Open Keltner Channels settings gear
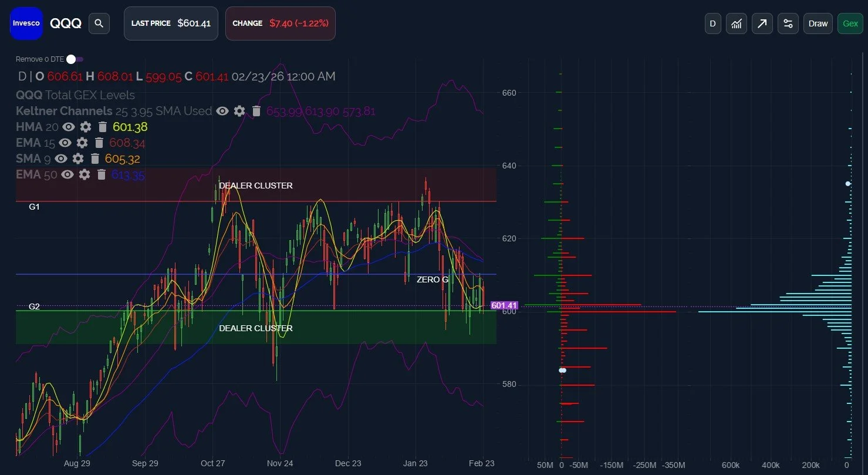 point(239,111)
